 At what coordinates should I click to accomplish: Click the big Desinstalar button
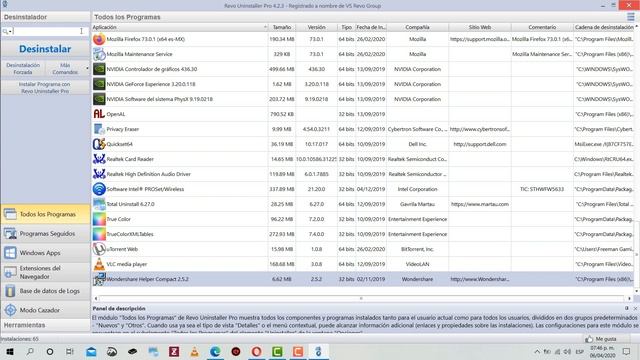(45, 49)
